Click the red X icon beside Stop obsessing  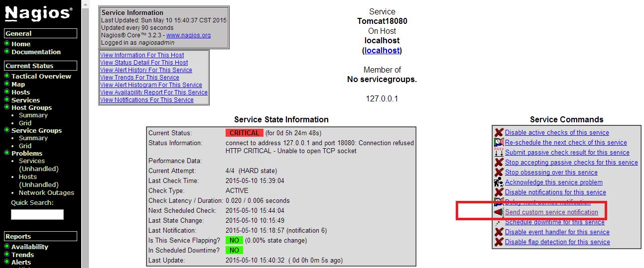(499, 173)
